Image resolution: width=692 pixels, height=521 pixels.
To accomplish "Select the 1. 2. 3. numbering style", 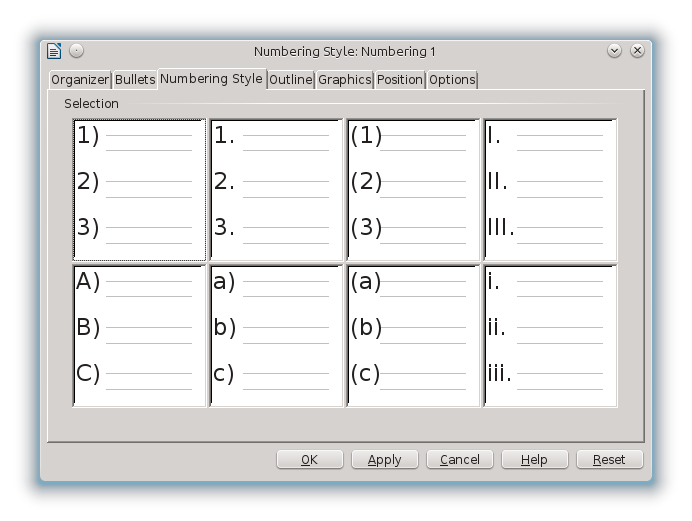I will (277, 190).
